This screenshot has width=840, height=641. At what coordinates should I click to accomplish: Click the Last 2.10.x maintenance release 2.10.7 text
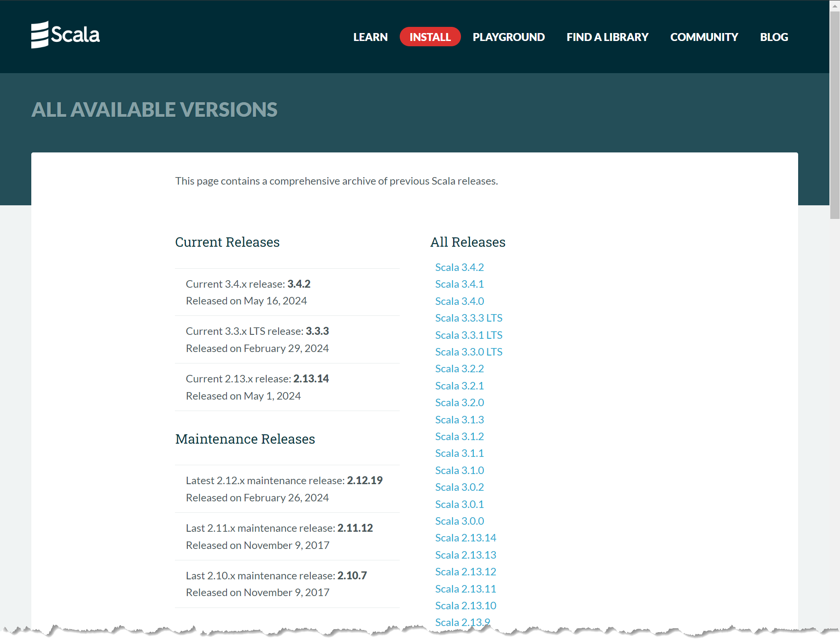276,576
